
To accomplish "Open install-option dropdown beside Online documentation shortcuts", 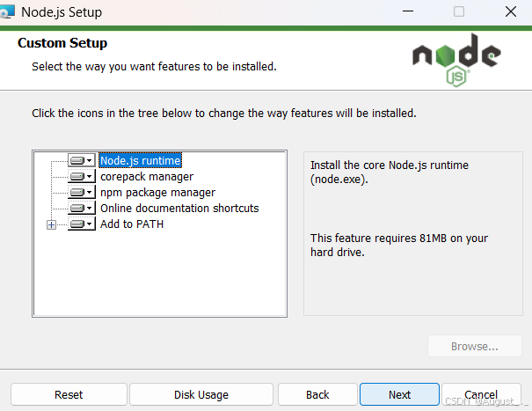I will pos(82,208).
